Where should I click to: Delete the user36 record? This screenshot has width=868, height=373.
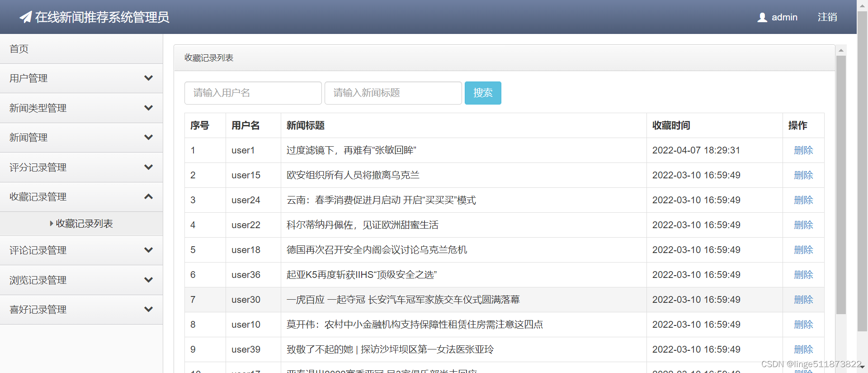point(803,275)
